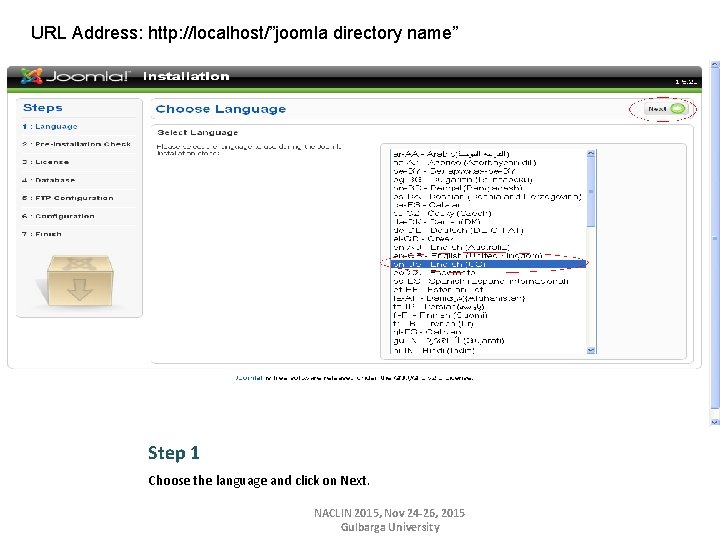
Task: Click step 1 : Language
Action: point(50,126)
